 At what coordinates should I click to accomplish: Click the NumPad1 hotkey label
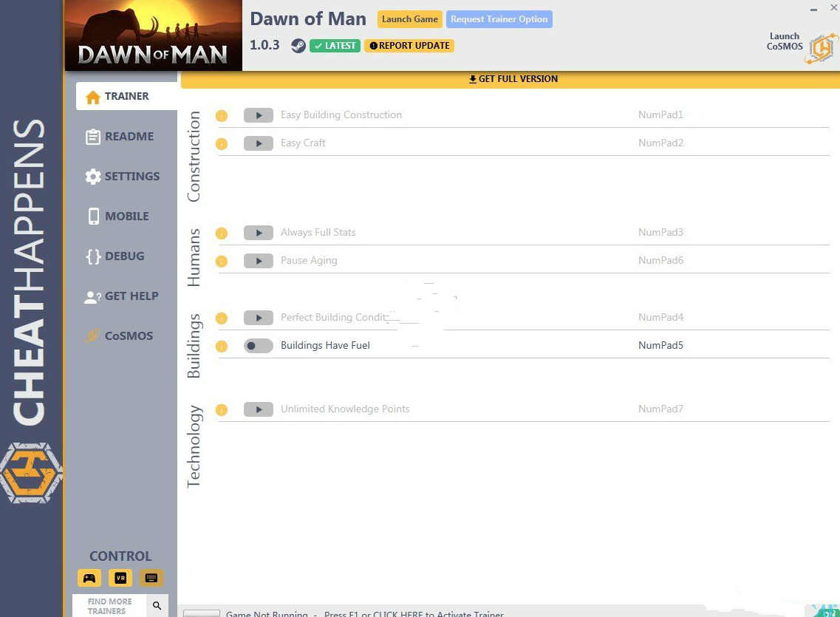click(x=660, y=115)
